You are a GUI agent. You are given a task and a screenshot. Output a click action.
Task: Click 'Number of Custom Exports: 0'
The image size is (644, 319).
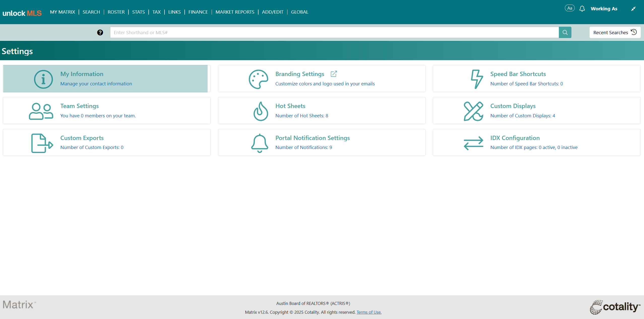point(92,147)
